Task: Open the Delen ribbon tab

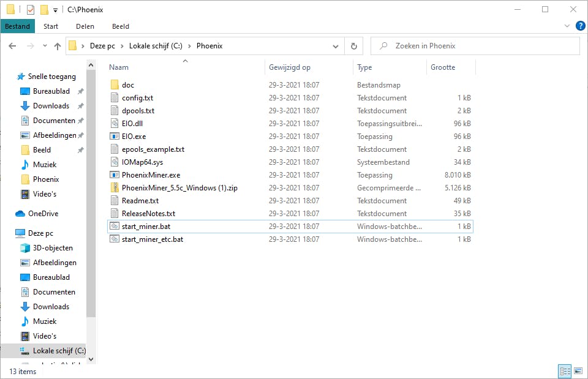Action: click(85, 26)
